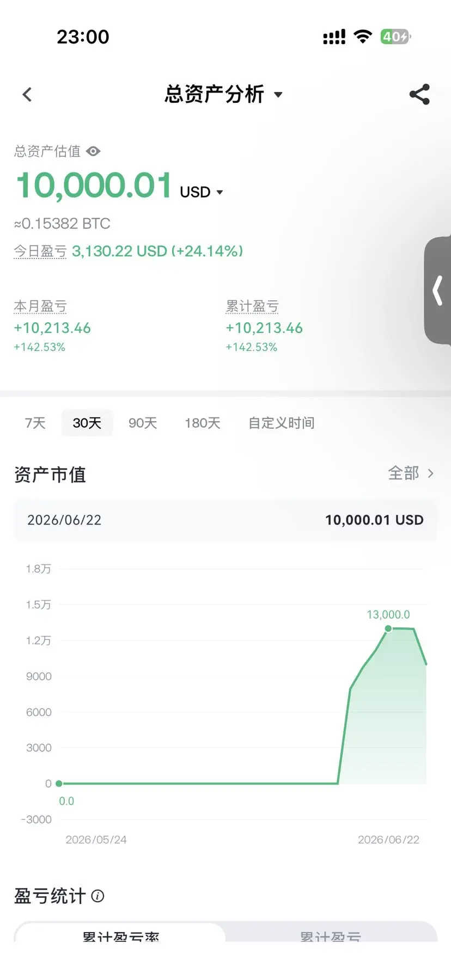Open the 自定义时间 range tab
The width and height of the screenshot is (451, 980).
(x=282, y=423)
